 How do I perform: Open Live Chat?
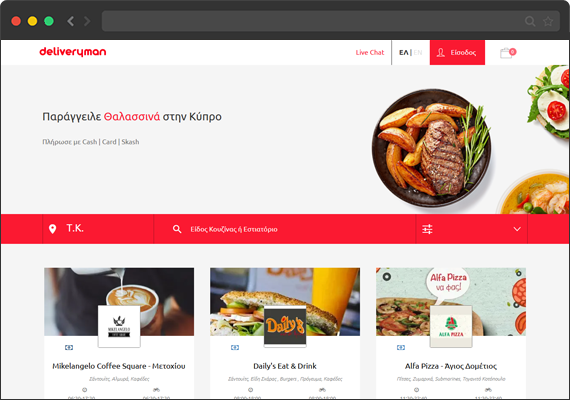370,52
